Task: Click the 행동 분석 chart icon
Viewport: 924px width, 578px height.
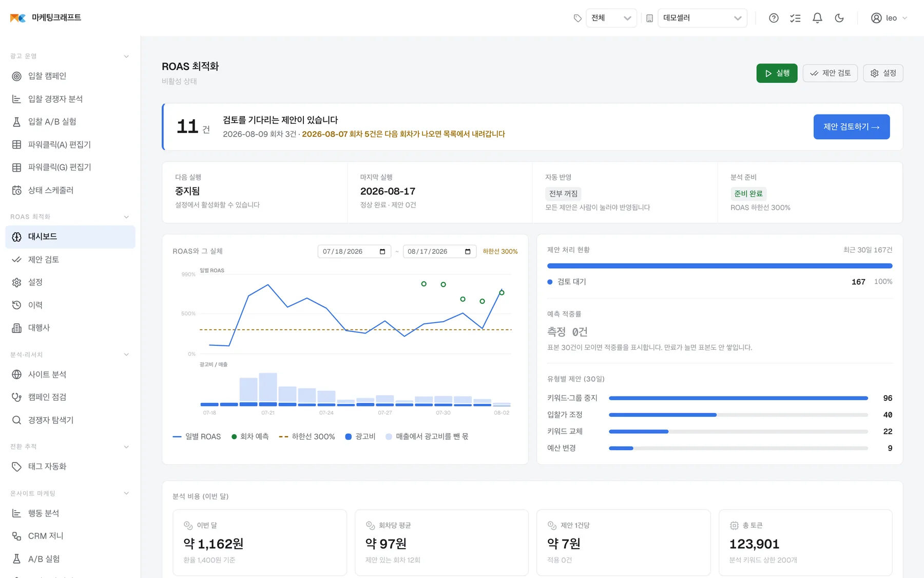Action: click(x=17, y=513)
